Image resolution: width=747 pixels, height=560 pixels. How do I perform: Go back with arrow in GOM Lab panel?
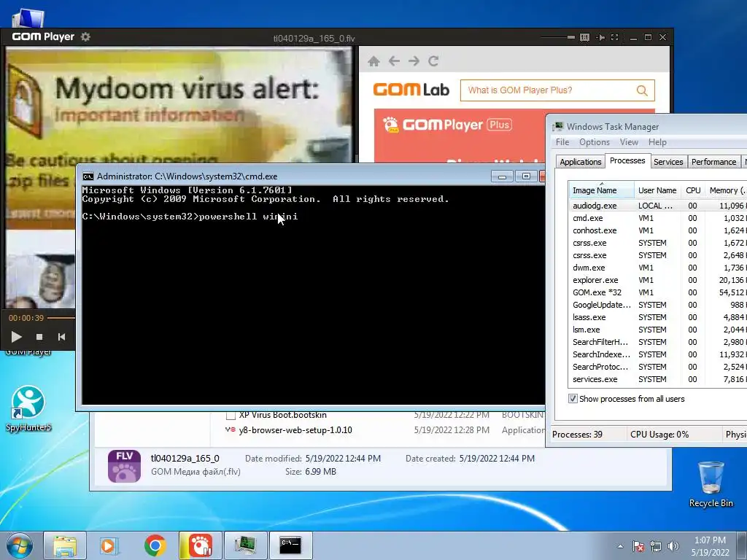tap(394, 61)
